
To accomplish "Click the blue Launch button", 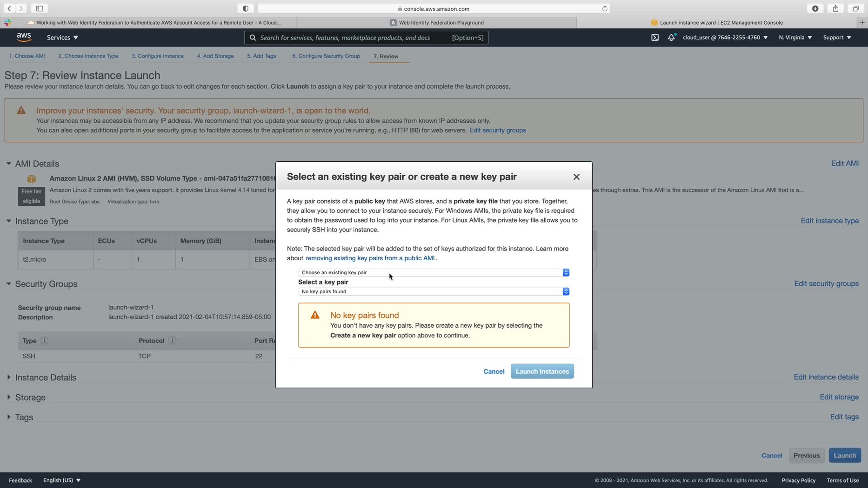I will coord(845,455).
